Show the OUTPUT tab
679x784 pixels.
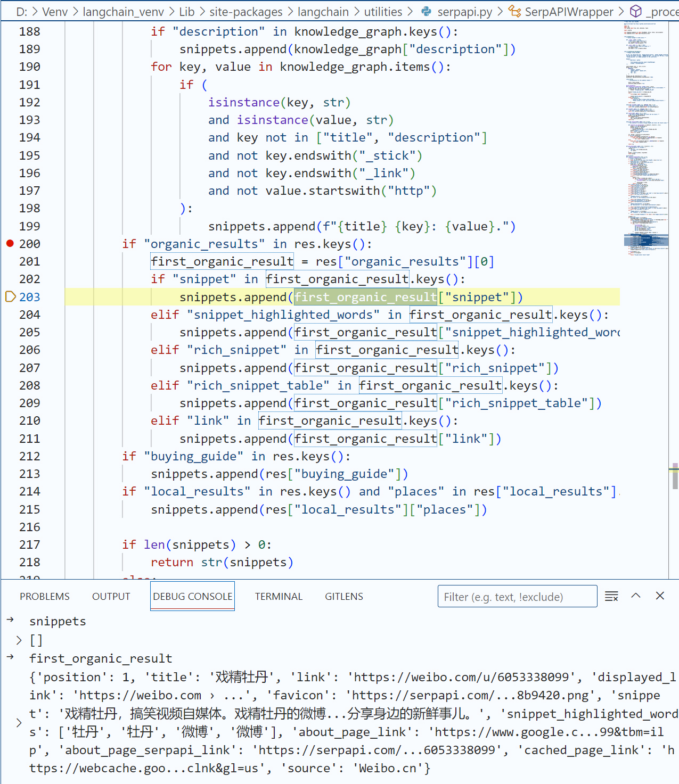pyautogui.click(x=111, y=597)
